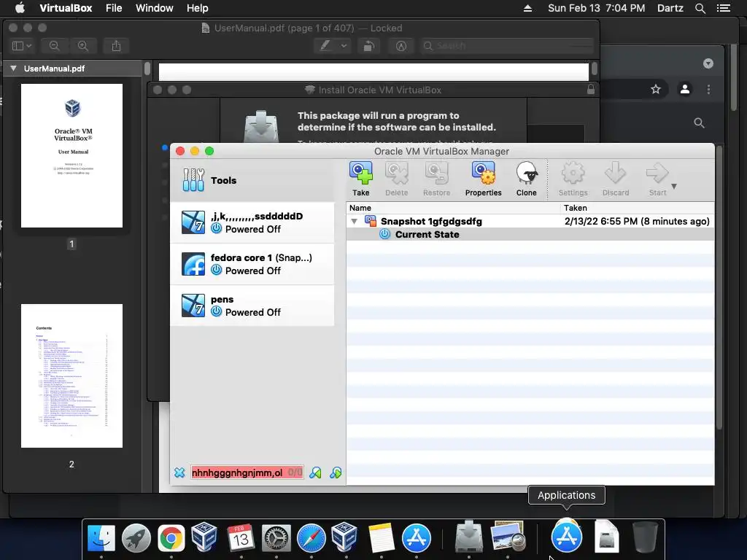Click the Taken column header
The width and height of the screenshot is (747, 560).
pyautogui.click(x=638, y=208)
